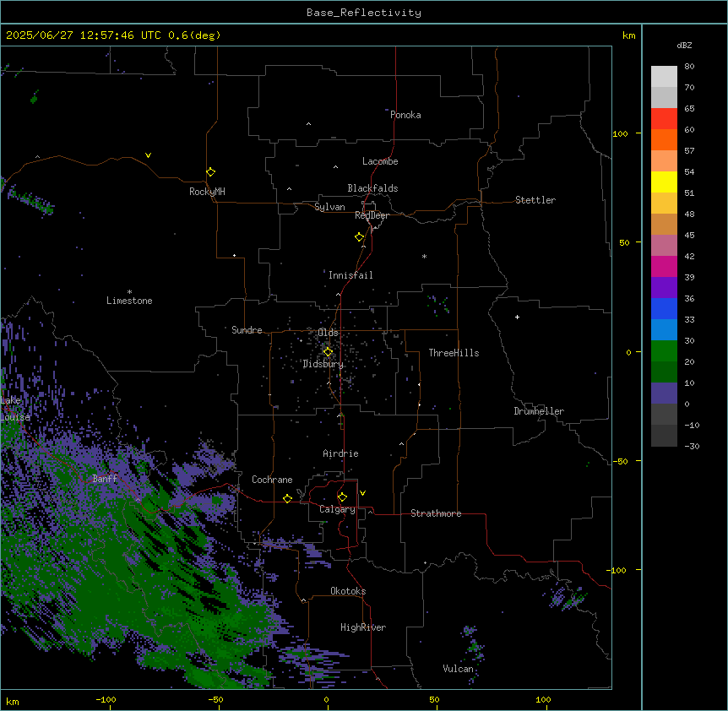Select the yellow diamond marker below the Cochrane label
The height and width of the screenshot is (711, 728).
point(287,499)
